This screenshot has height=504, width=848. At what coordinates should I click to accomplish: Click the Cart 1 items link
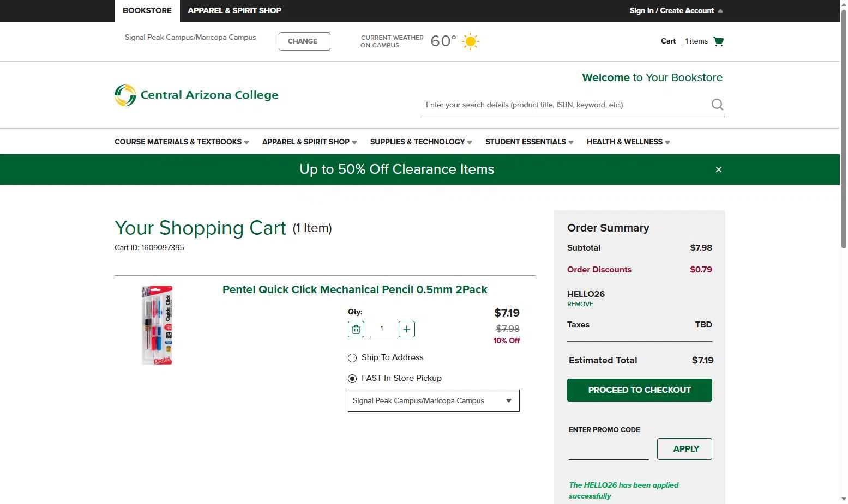684,41
